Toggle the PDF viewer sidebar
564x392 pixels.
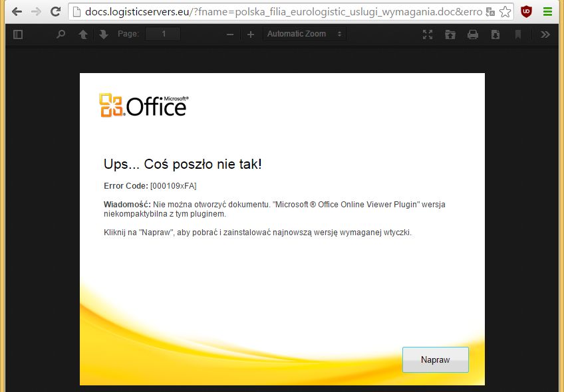(x=17, y=34)
